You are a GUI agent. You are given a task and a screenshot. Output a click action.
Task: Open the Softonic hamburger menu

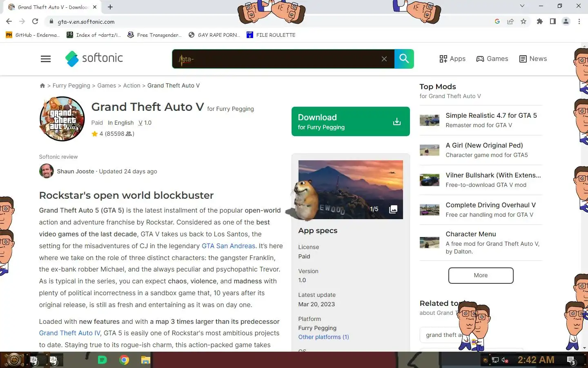(46, 59)
